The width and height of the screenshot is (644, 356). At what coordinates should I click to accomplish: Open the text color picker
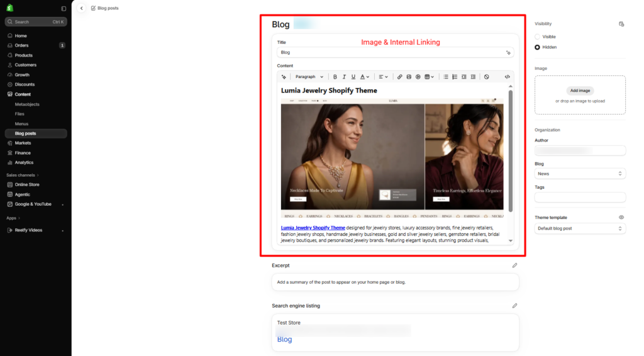(x=365, y=77)
